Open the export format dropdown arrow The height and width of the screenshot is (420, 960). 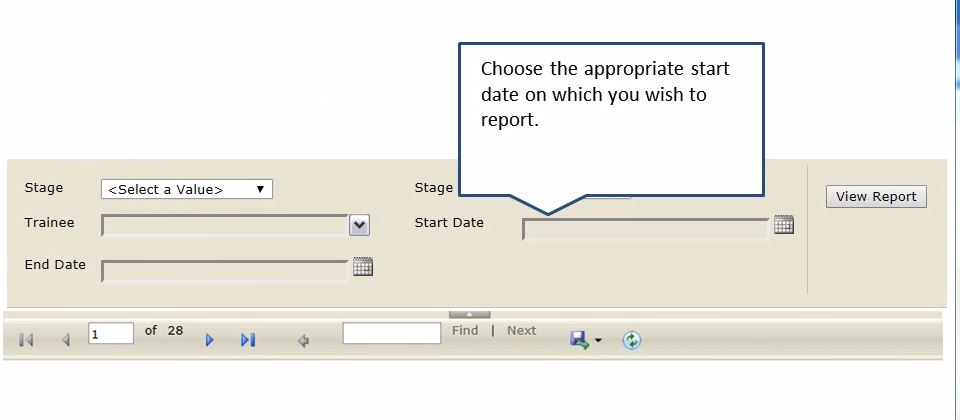pyautogui.click(x=598, y=340)
